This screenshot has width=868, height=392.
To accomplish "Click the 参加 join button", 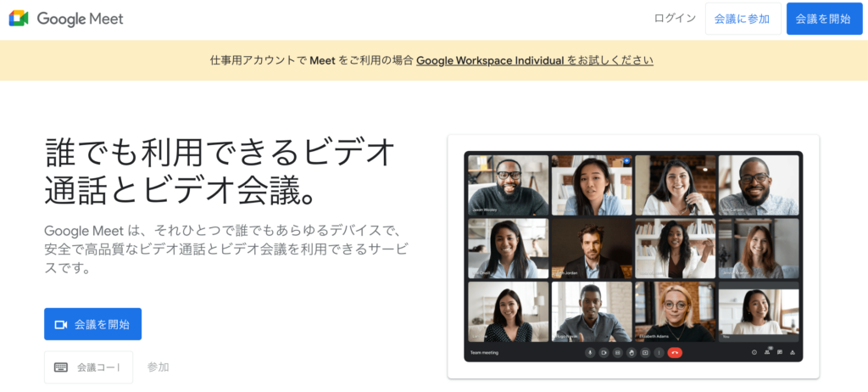I will [x=159, y=367].
